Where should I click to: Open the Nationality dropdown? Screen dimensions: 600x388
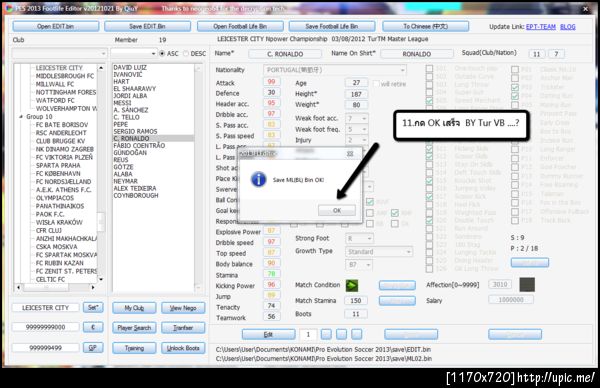pyautogui.click(x=335, y=70)
